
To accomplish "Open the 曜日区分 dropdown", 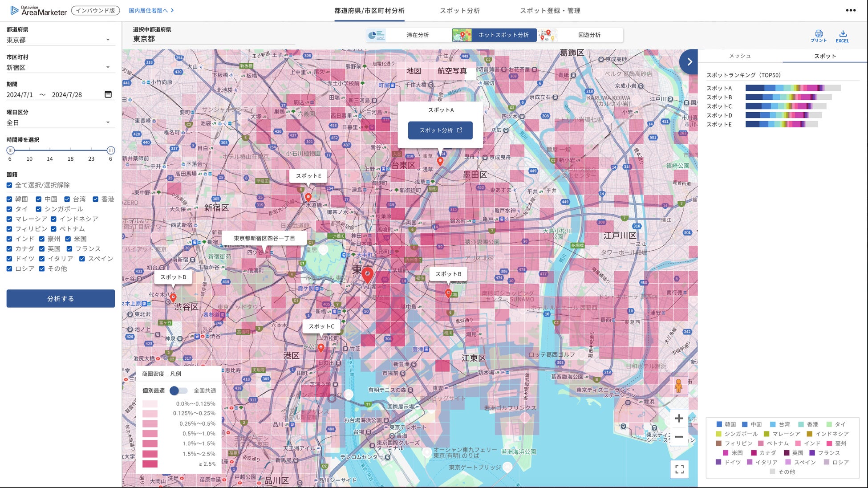I will click(60, 123).
